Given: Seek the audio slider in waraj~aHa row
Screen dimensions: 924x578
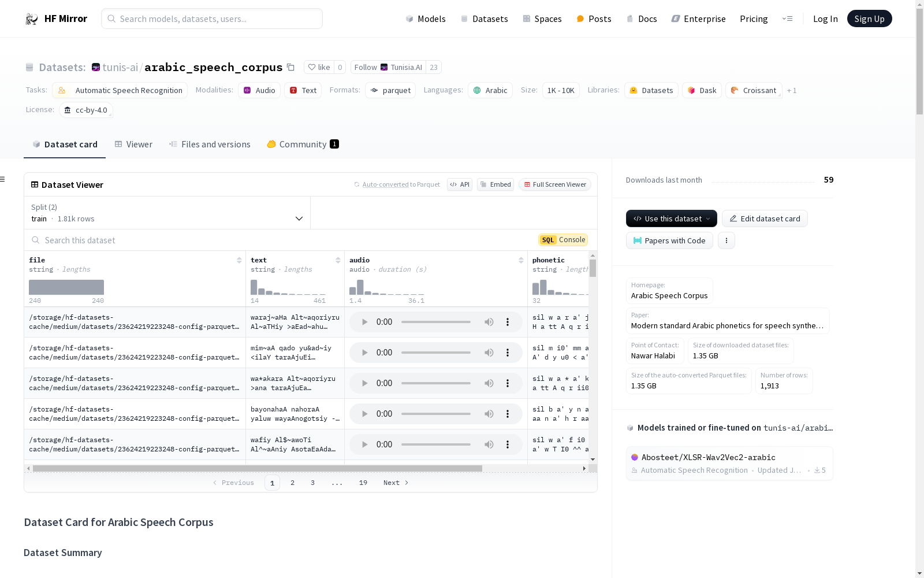Looking at the screenshot, I should click(x=436, y=322).
